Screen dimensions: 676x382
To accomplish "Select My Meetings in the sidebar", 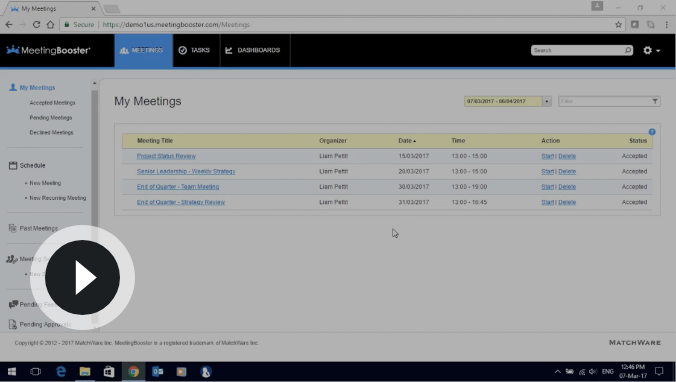I will [x=37, y=88].
